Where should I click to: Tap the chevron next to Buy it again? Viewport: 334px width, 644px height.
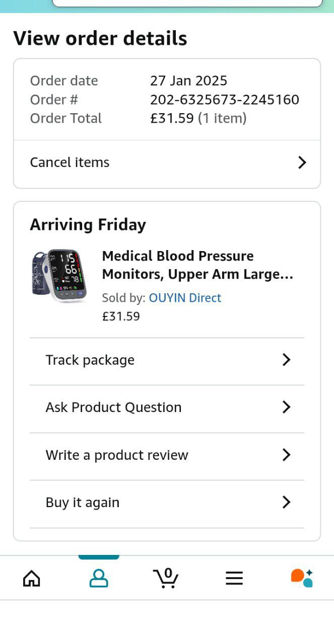pyautogui.click(x=286, y=502)
